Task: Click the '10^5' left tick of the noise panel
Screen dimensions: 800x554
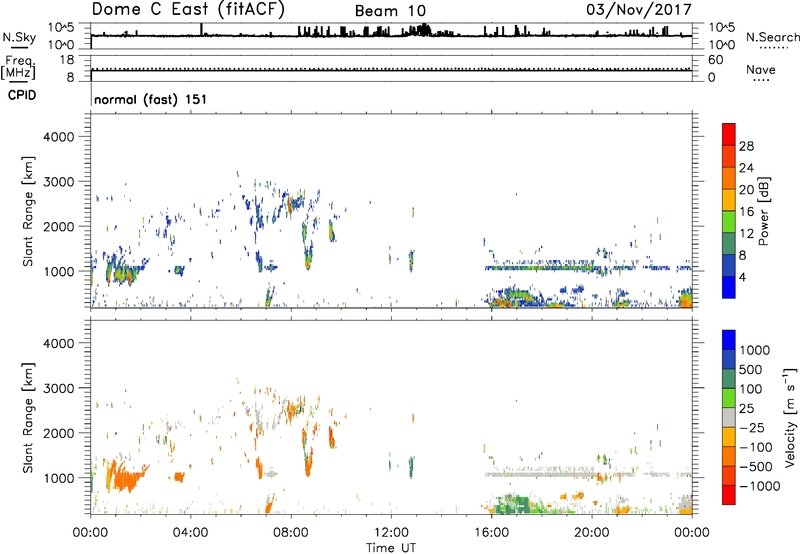Action: pyautogui.click(x=60, y=27)
